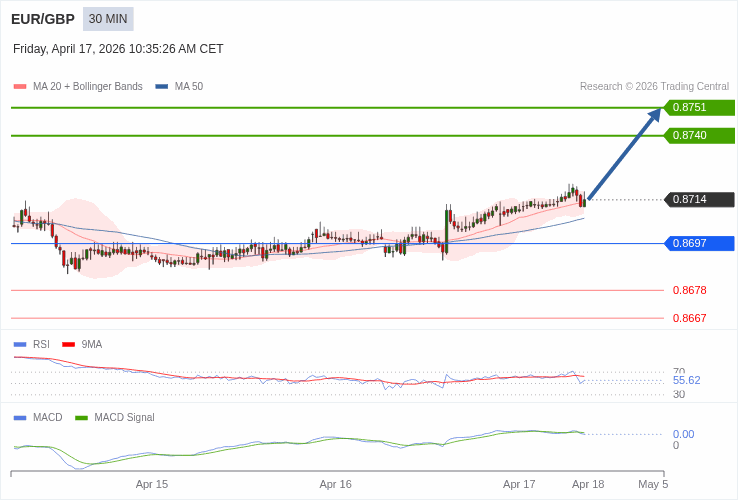Click the MACD reading 0.00
Screen dimensions: 738x500
683,434
